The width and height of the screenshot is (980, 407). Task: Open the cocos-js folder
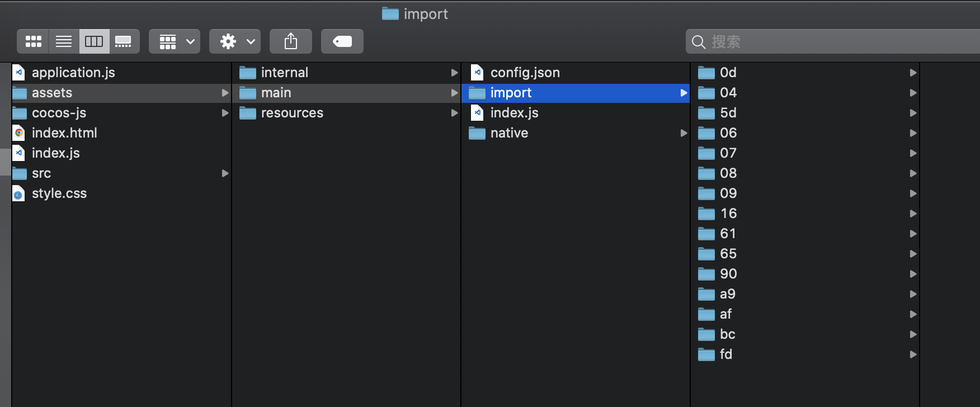pyautogui.click(x=59, y=113)
